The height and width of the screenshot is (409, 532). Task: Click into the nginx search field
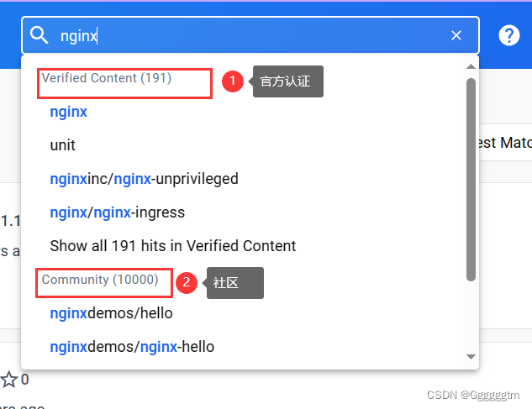coord(250,35)
